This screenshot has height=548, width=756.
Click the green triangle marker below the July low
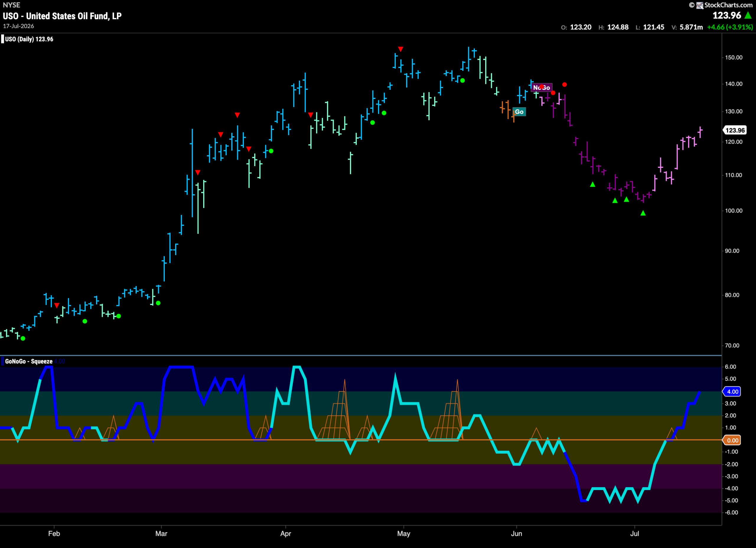(x=643, y=213)
